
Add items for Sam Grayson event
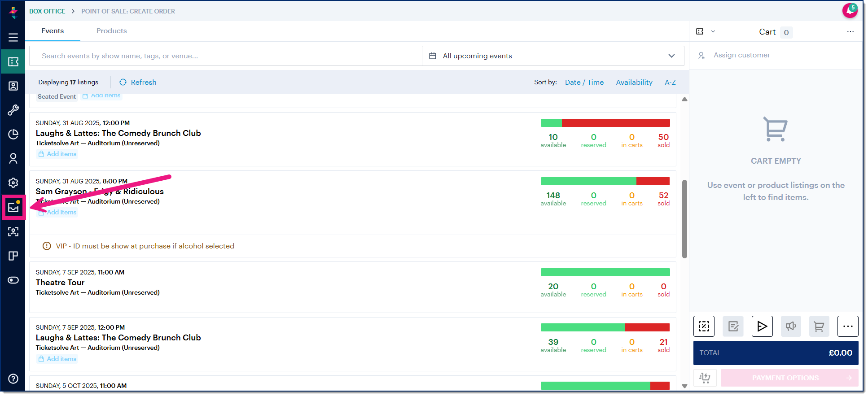click(57, 212)
